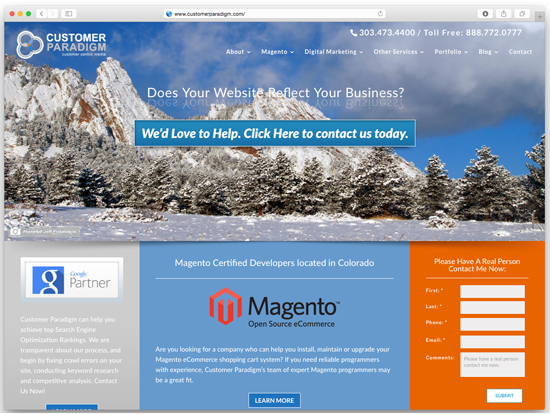Click the Google Partner badge

click(72, 280)
